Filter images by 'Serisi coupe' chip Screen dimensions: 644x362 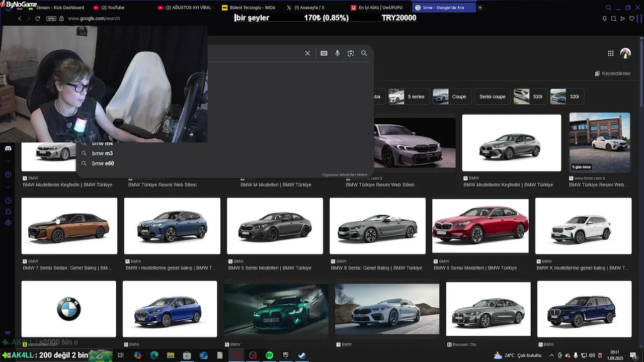pyautogui.click(x=493, y=97)
